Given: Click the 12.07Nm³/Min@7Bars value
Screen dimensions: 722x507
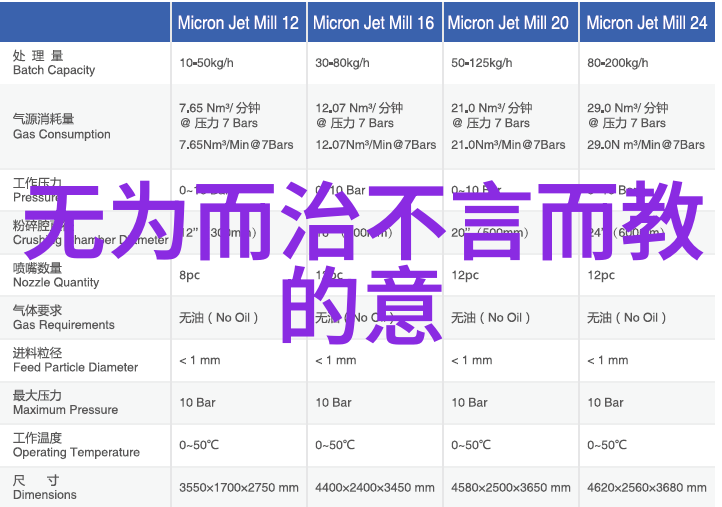Looking at the screenshot, I should 376,145.
